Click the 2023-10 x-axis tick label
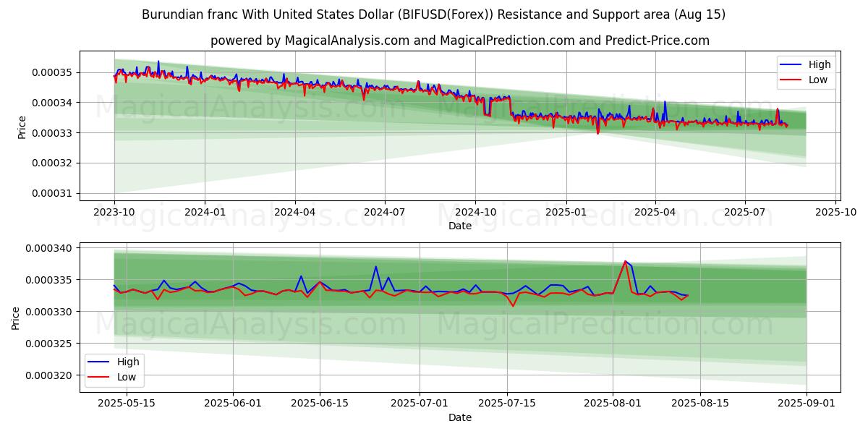The width and height of the screenshot is (868, 434). point(114,213)
